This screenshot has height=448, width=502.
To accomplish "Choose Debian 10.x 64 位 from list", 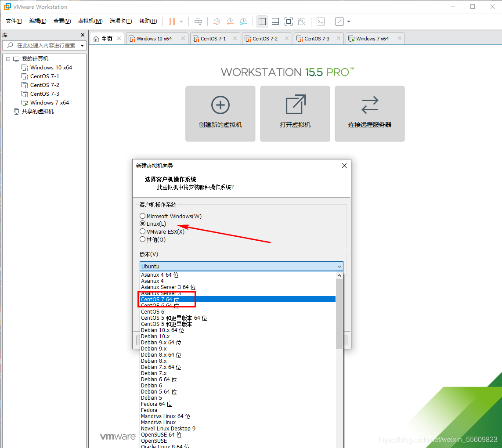I will [238, 330].
